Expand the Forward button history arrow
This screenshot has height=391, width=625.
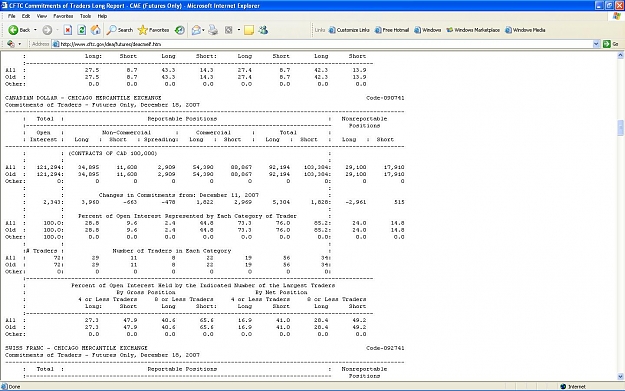[57, 30]
